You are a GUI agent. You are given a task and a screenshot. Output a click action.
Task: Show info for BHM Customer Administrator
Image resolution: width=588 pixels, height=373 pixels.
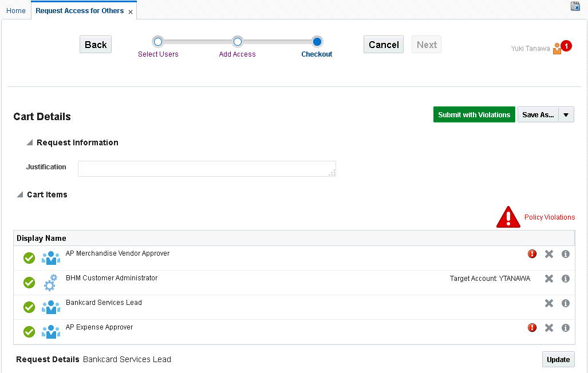tap(566, 279)
